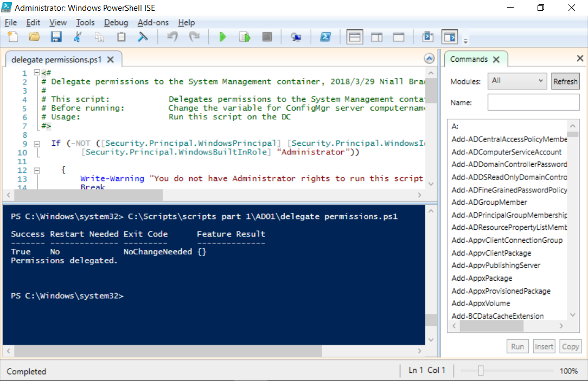The image size is (588, 381).
Task: Copy selection using the toolbar Copy icon
Action: [99, 37]
